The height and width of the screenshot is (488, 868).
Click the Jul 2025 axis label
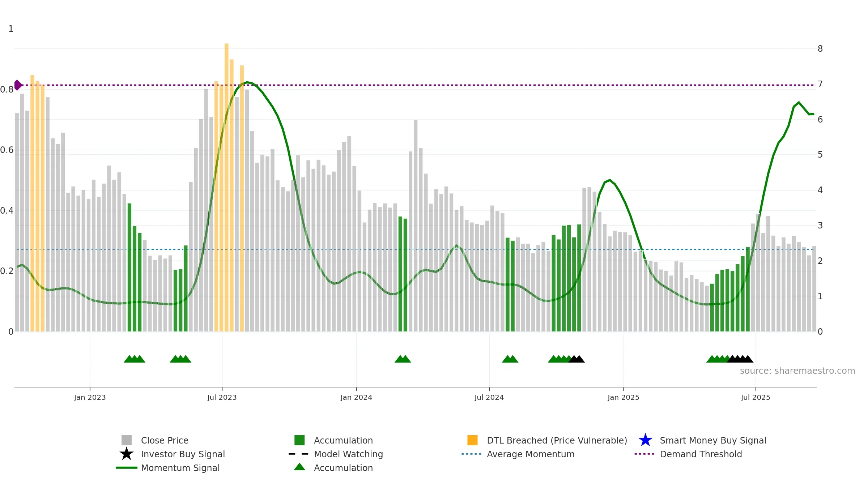[x=756, y=398]
